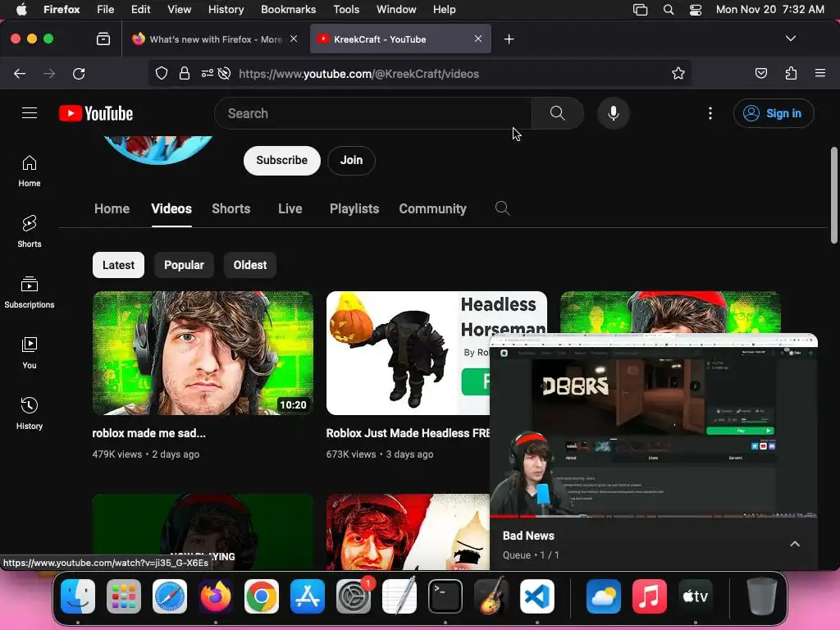
Task: Show site security padlock info
Action: tap(185, 73)
